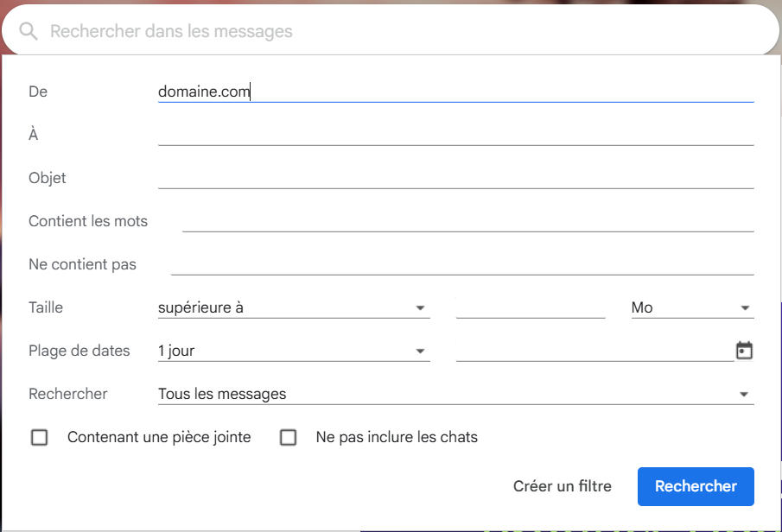Viewport: 782px width, 532px height.
Task: Open the 'Mo' size unit dropdown
Action: (x=691, y=307)
